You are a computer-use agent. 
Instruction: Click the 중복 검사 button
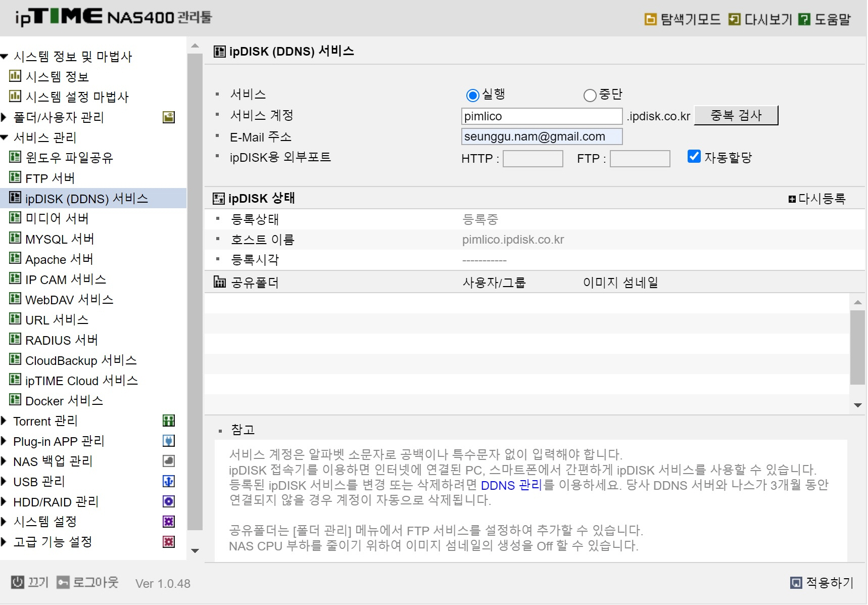point(736,115)
